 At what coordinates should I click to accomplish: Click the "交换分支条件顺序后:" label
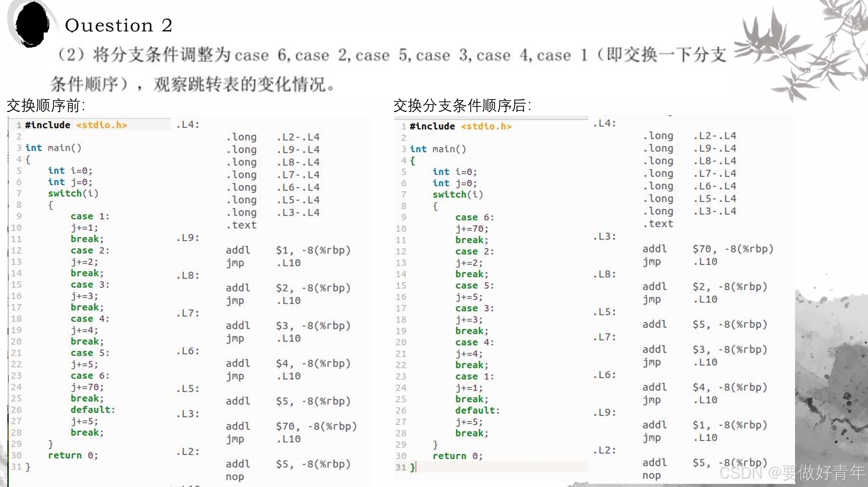pyautogui.click(x=462, y=106)
